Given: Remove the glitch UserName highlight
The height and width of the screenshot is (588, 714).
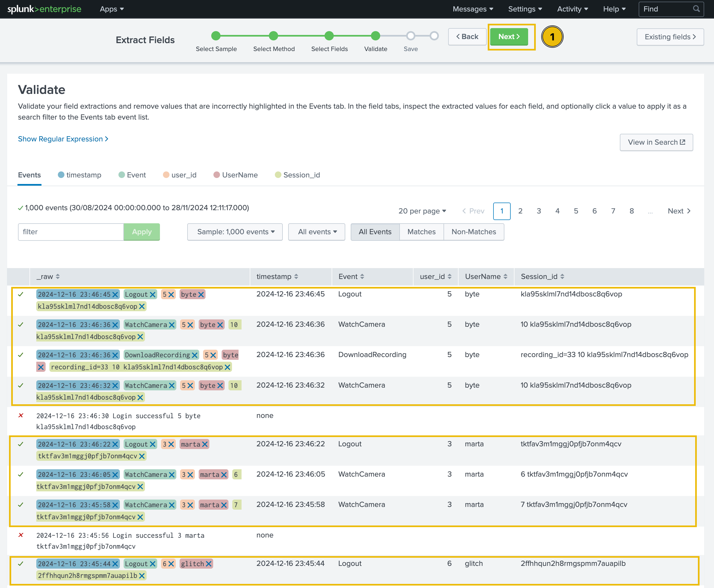Looking at the screenshot, I should point(209,564).
